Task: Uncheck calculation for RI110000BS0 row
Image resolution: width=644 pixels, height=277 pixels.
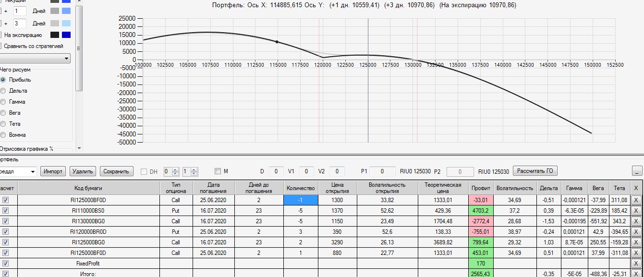Action: [x=5, y=210]
